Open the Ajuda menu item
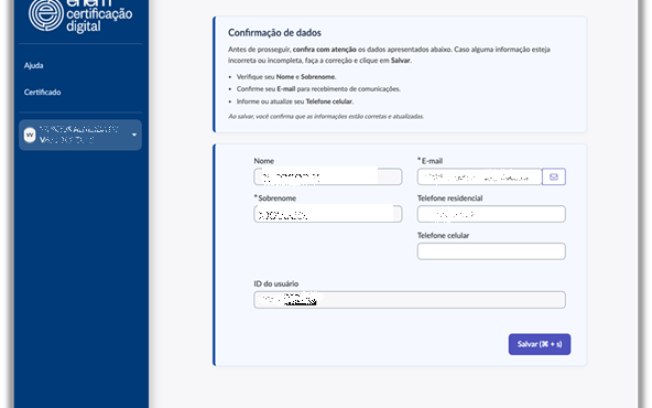 tap(34, 65)
